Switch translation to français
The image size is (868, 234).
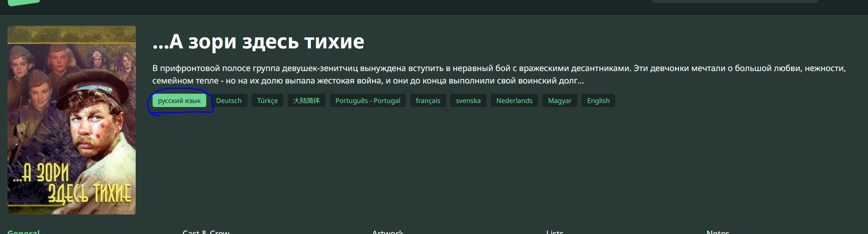click(428, 100)
